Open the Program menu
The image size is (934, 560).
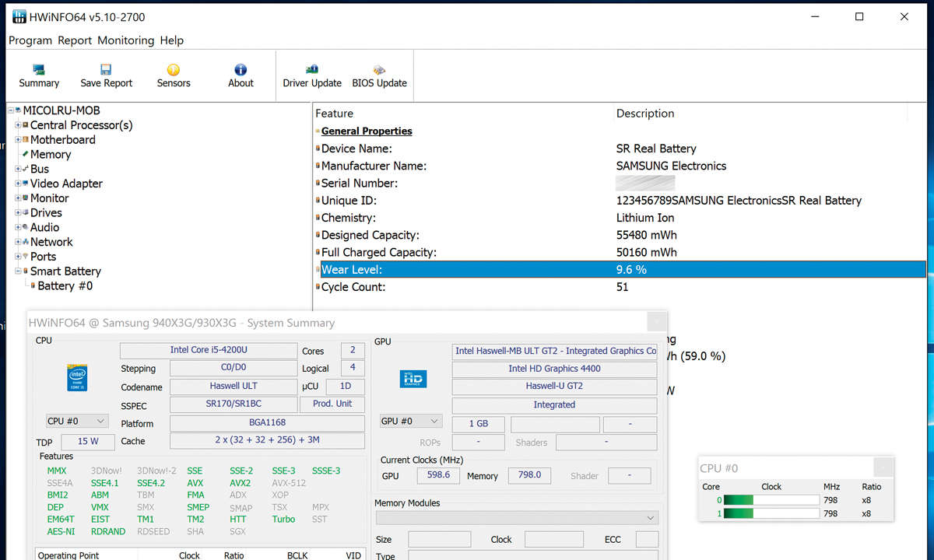point(30,40)
